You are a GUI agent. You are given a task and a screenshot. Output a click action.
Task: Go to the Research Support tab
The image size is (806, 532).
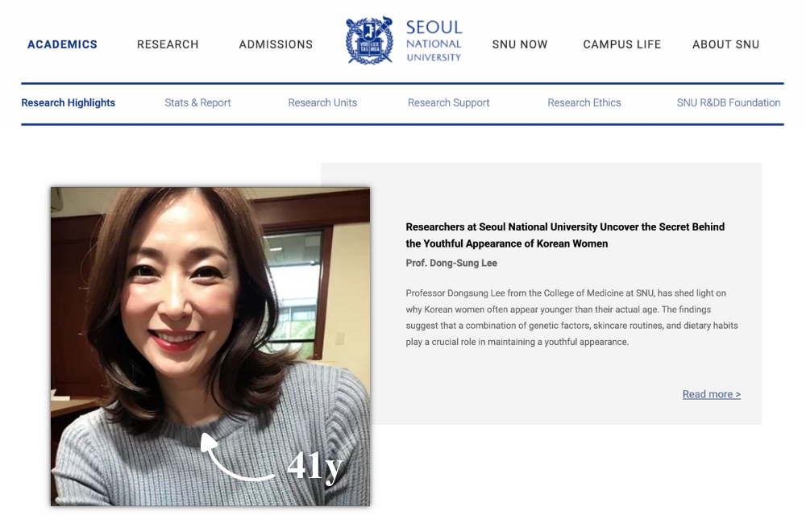tap(448, 103)
